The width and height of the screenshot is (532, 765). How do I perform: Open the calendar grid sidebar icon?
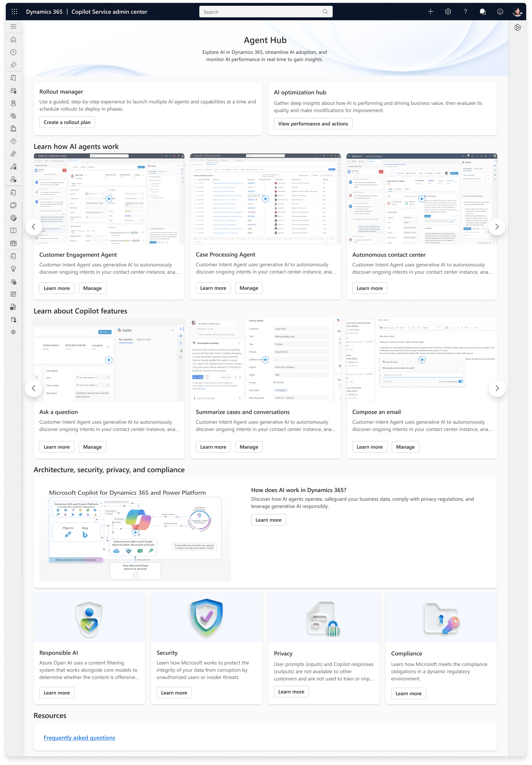13,294
